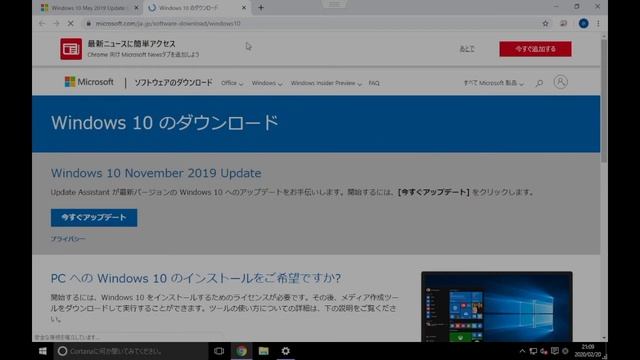Open the Chrome profile avatar
The width and height of the screenshot is (640, 360).
[x=583, y=24]
